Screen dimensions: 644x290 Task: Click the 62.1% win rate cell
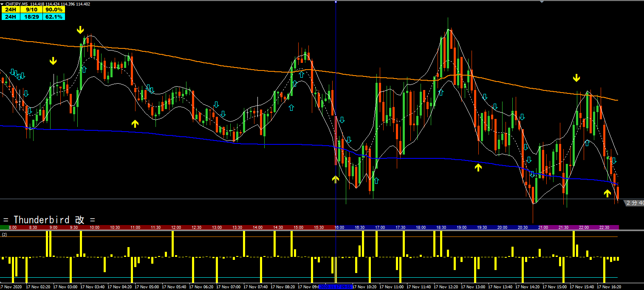[x=54, y=17]
